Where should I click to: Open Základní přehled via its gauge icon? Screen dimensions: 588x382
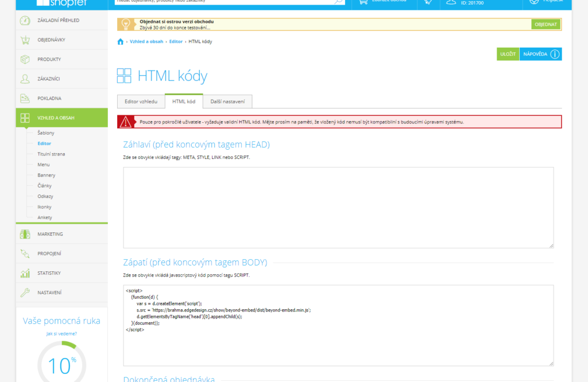(x=25, y=21)
